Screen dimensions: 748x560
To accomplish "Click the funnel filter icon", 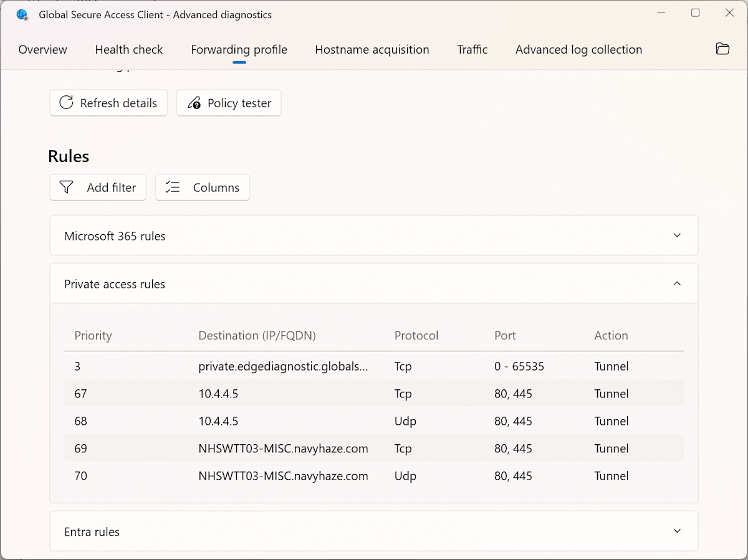I will [x=66, y=187].
